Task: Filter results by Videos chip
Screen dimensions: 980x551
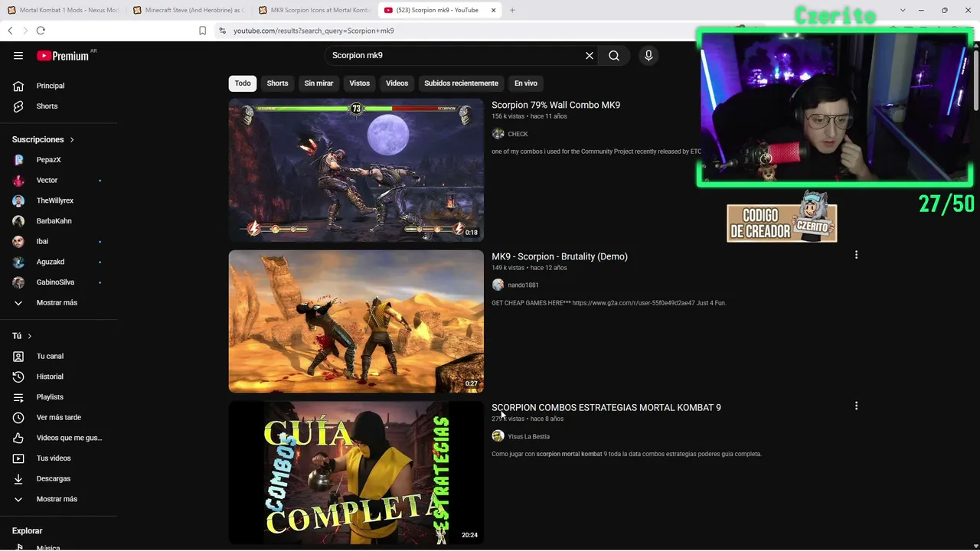Action: [397, 83]
